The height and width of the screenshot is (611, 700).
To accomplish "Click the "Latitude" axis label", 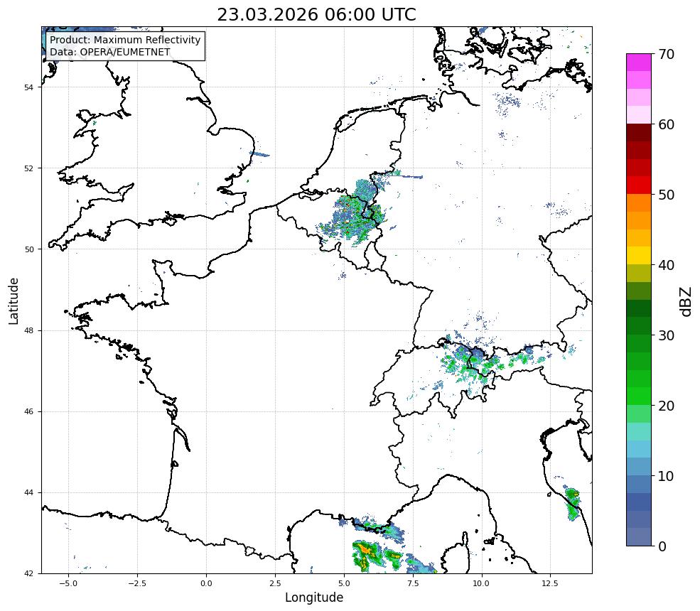I will pyautogui.click(x=14, y=301).
